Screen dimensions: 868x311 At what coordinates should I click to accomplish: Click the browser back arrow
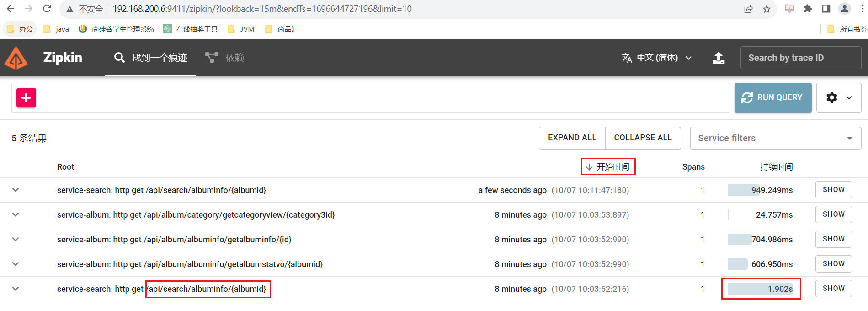pyautogui.click(x=11, y=9)
